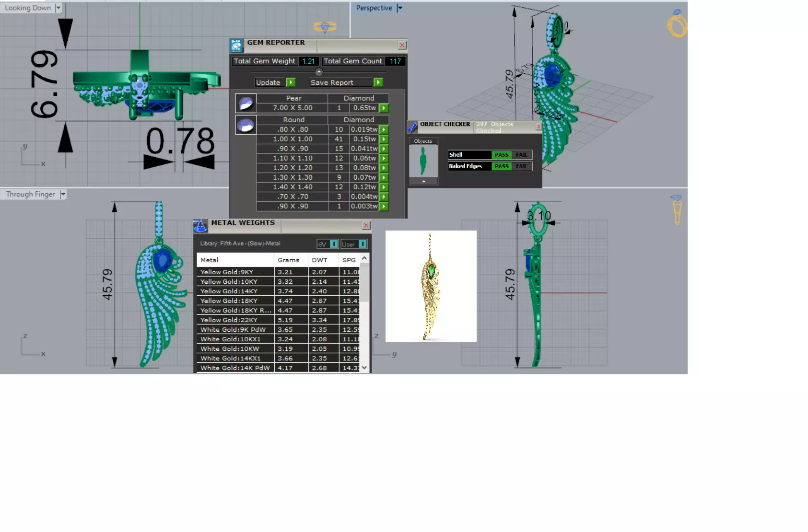Screen dimensions: 808x532
Task: Open the Looking Down viewport dropdown
Action: pos(58,8)
